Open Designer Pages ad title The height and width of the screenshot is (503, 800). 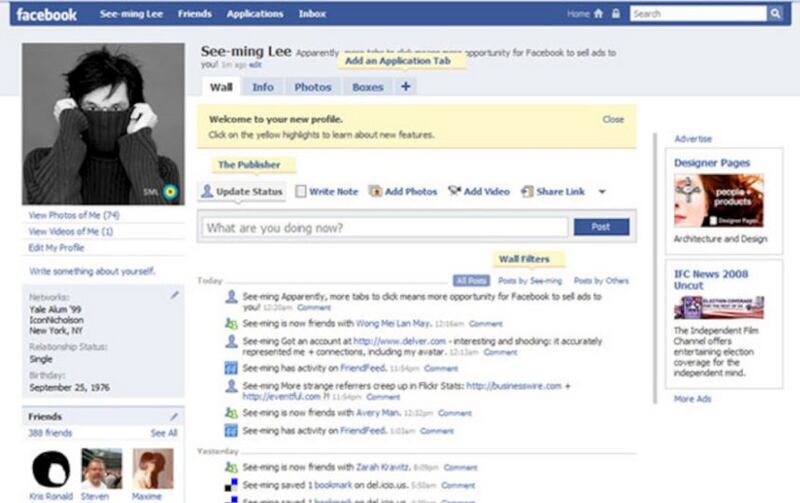point(712,163)
